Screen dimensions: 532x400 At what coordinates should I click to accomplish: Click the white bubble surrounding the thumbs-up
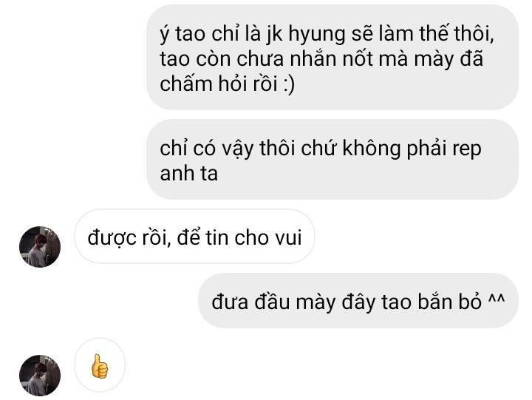(x=100, y=365)
